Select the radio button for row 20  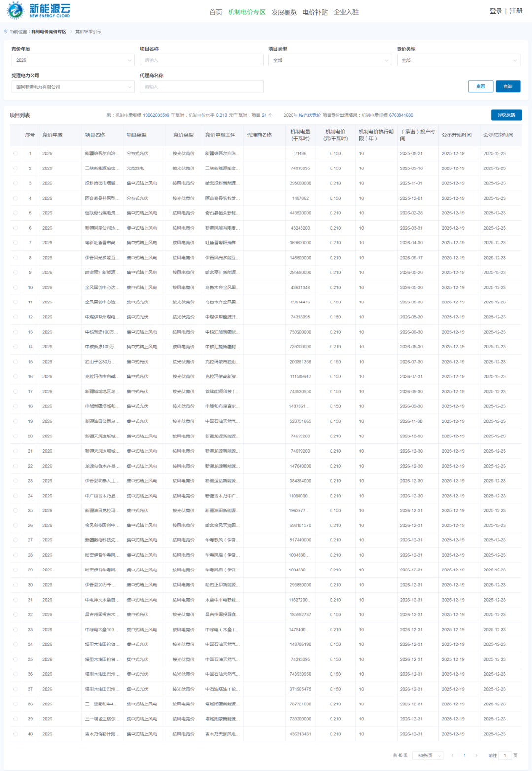pyautogui.click(x=16, y=436)
